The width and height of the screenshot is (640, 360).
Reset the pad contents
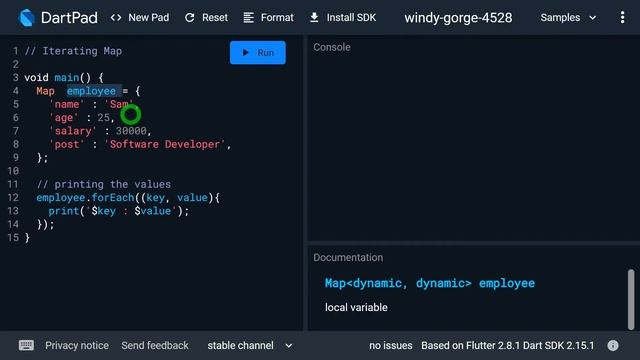(x=206, y=18)
